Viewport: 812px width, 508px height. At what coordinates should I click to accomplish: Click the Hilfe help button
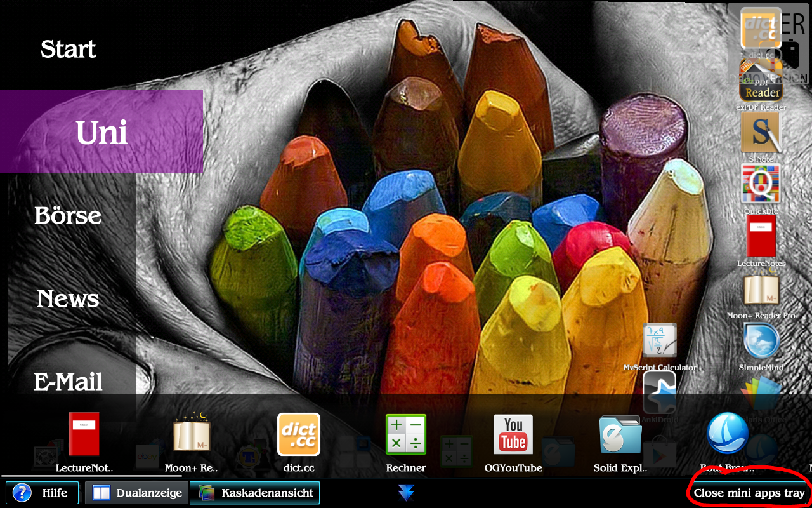43,493
